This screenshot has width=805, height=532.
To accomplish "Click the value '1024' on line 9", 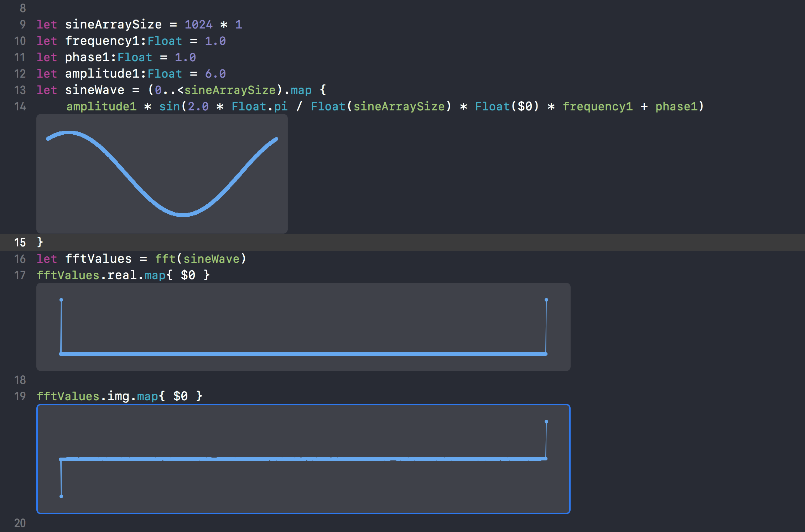I will (x=198, y=25).
